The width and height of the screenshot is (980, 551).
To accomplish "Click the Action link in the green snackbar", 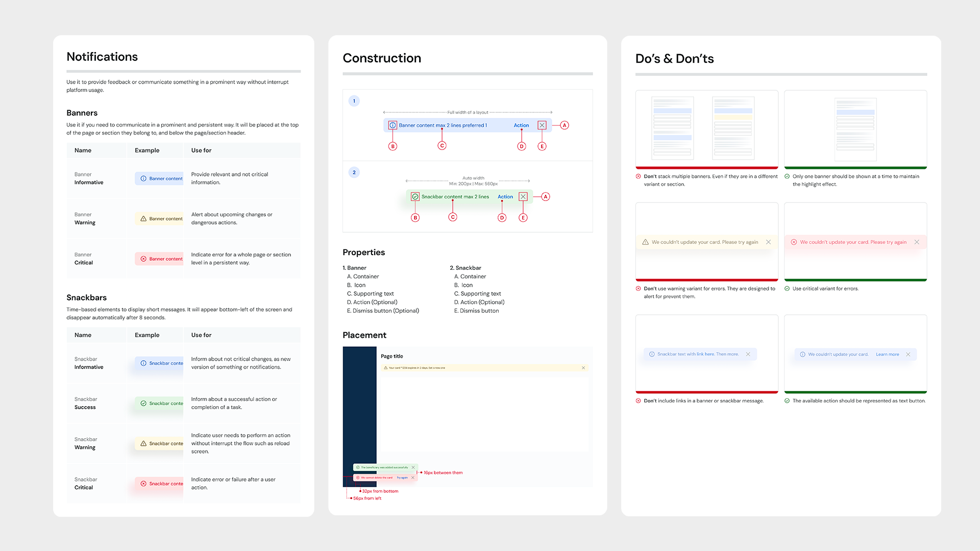I will click(505, 196).
